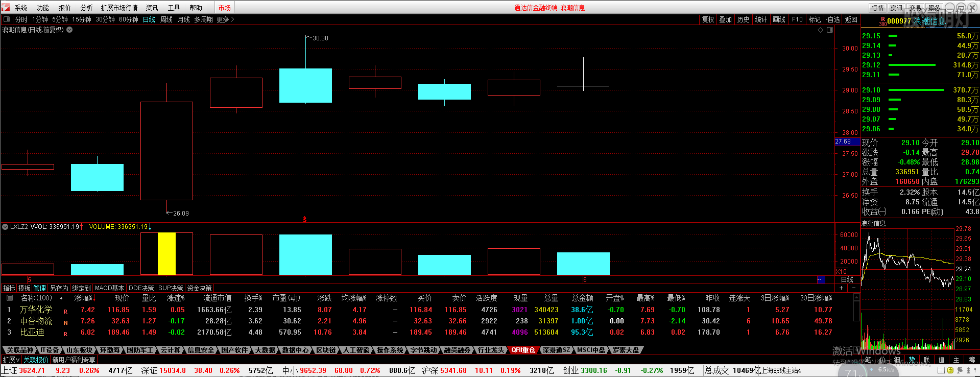Screen dimensions: 980x377
Task: Click the blue '--' box on timeline
Action: tap(821, 279)
